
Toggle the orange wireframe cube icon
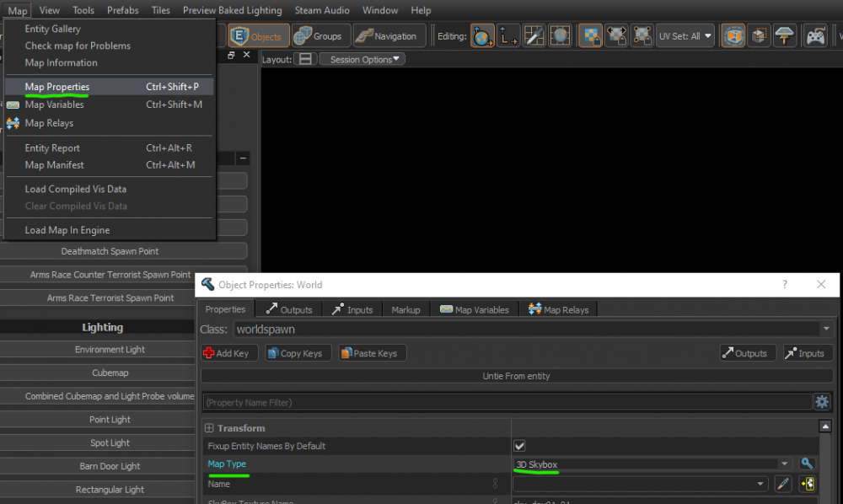[733, 36]
